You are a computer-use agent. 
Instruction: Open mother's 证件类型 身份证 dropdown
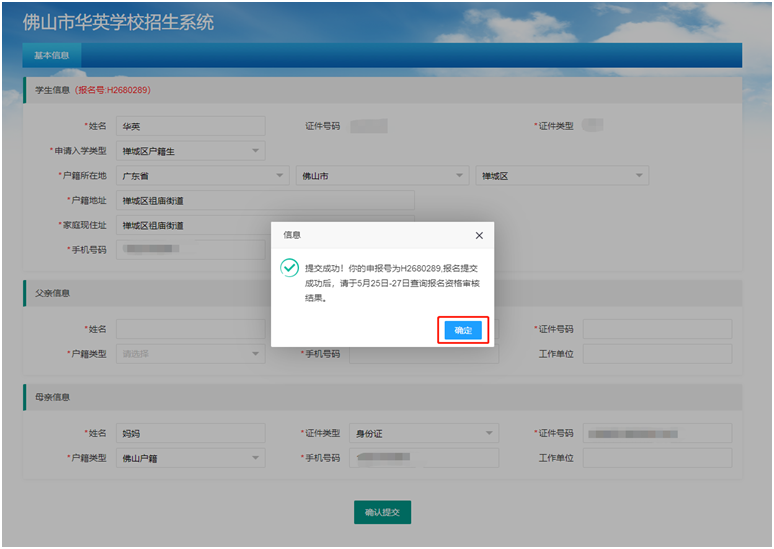pos(424,433)
